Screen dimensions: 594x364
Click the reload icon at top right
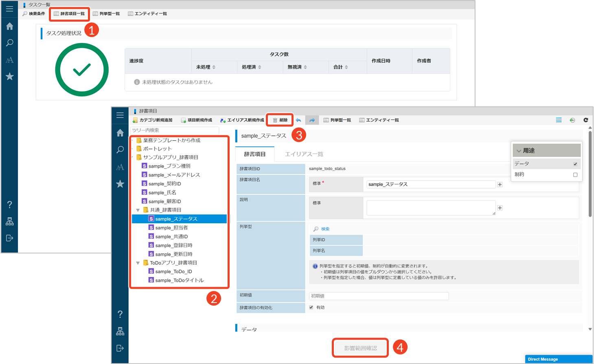point(585,120)
